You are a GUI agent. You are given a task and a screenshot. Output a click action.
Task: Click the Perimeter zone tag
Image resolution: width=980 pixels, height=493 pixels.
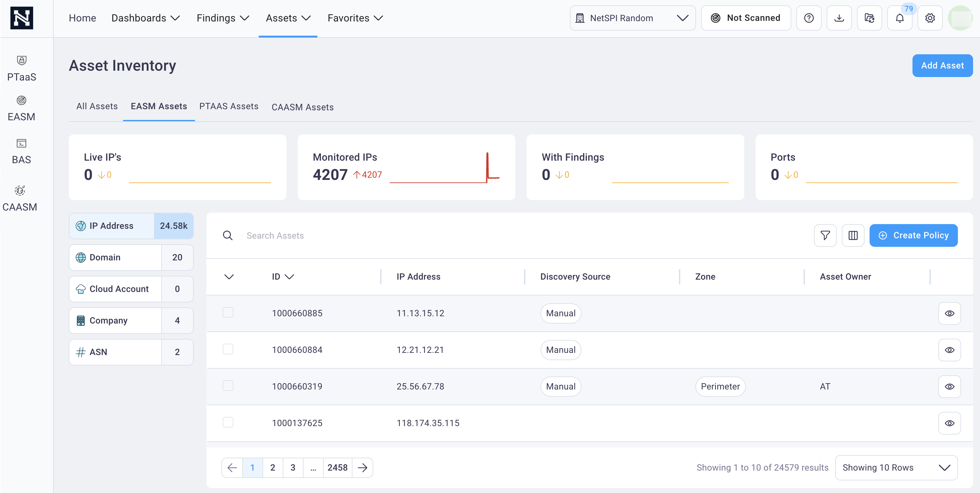[x=720, y=386]
